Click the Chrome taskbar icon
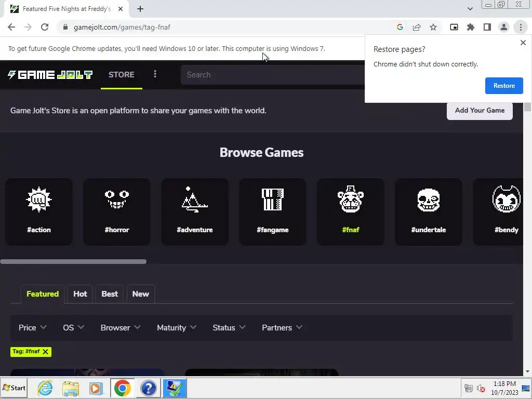This screenshot has width=532, height=399. [123, 388]
